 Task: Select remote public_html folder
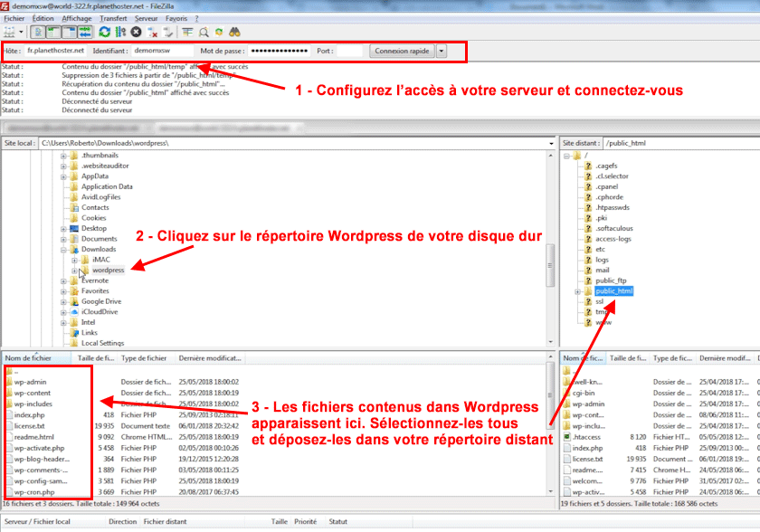[613, 290]
